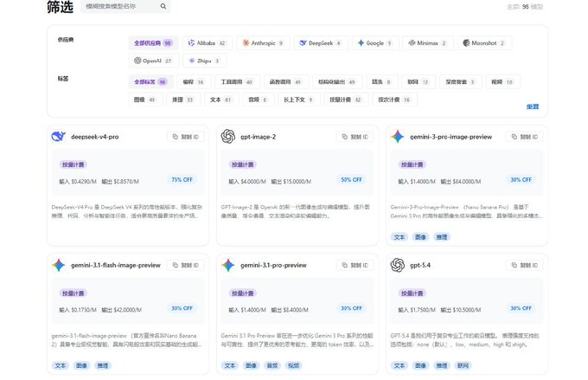The image size is (588, 380).
Task: Copy the ID of gemini-3.1-pro-preview
Action: pyautogui.click(x=355, y=265)
